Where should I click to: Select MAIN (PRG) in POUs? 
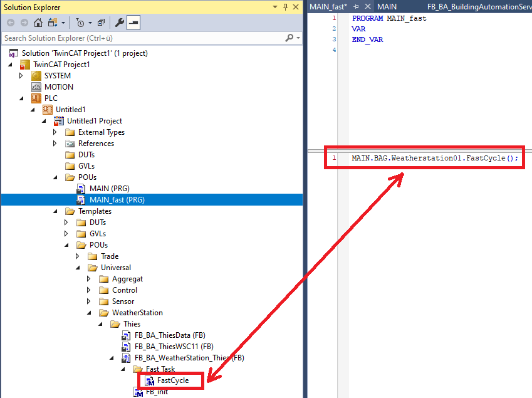point(109,189)
